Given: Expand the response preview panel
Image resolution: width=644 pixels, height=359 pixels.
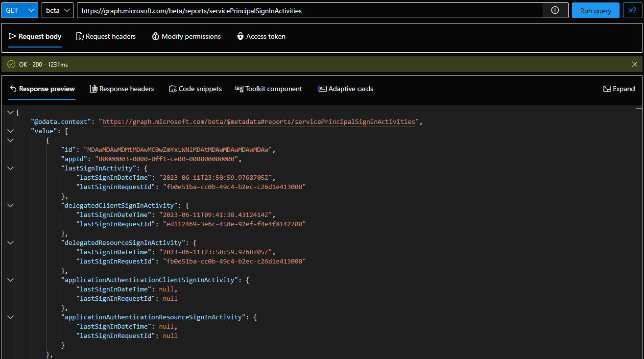Looking at the screenshot, I should tap(619, 89).
